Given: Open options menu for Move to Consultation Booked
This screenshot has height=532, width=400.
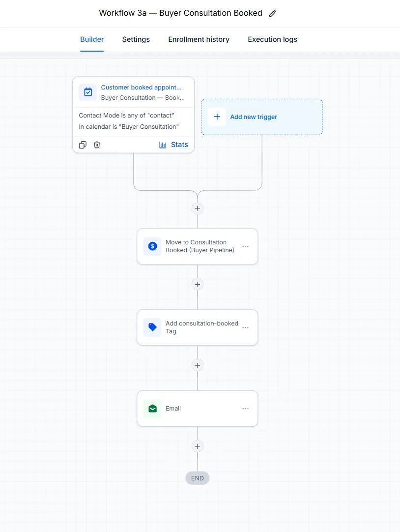Looking at the screenshot, I should pos(245,247).
